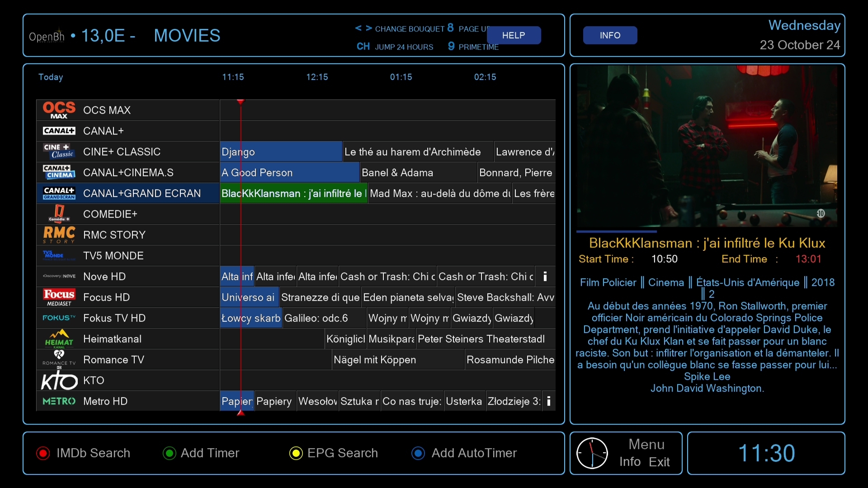Click the Add Timer label
This screenshot has width=868, height=488.
click(210, 453)
